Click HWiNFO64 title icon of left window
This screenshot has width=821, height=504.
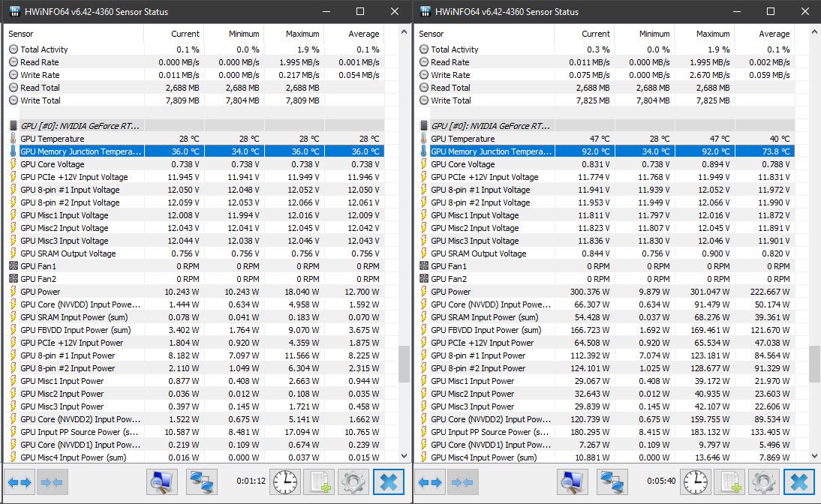point(15,11)
